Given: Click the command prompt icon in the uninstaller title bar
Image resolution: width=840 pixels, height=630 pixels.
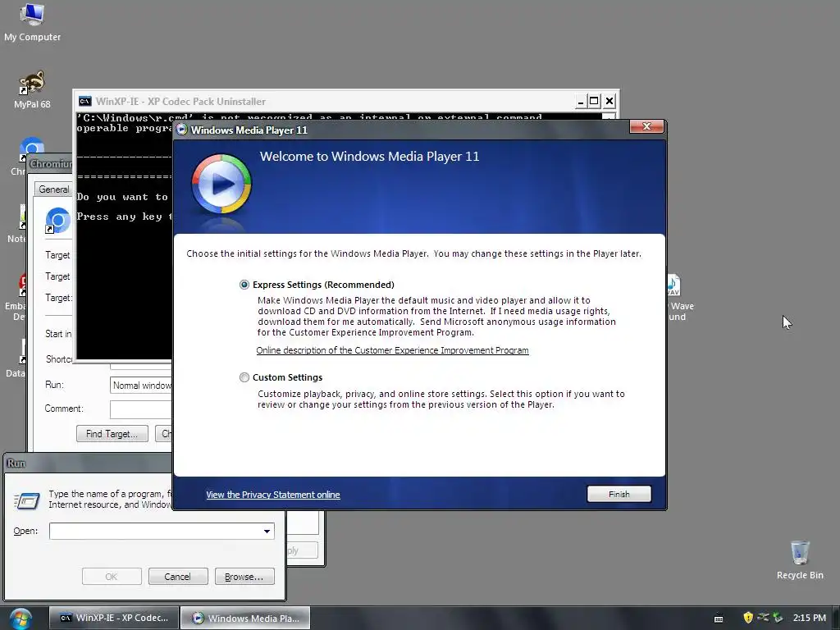Looking at the screenshot, I should point(84,101).
